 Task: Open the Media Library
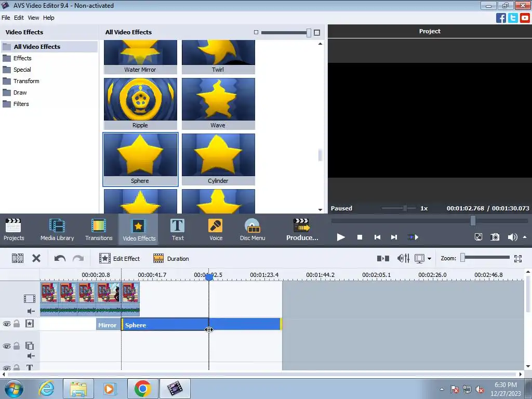[x=57, y=230]
